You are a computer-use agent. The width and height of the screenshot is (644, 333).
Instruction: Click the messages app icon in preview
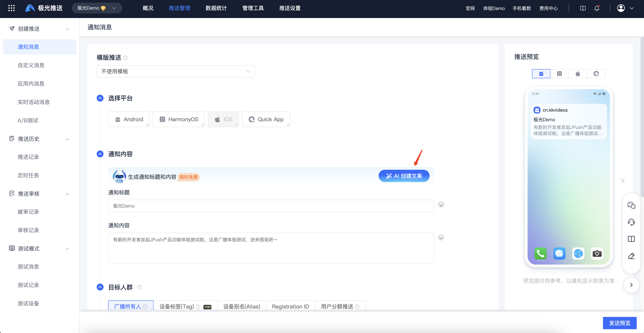tap(559, 254)
